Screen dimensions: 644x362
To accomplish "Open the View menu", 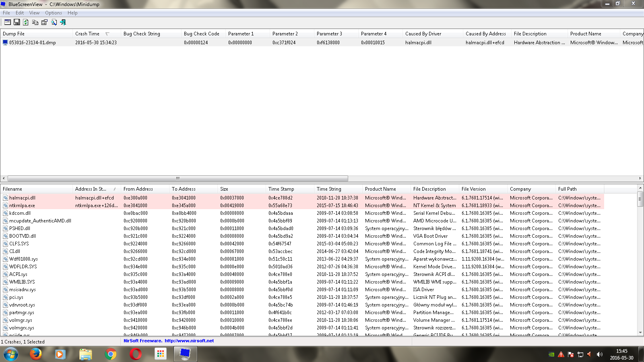I will pos(34,13).
